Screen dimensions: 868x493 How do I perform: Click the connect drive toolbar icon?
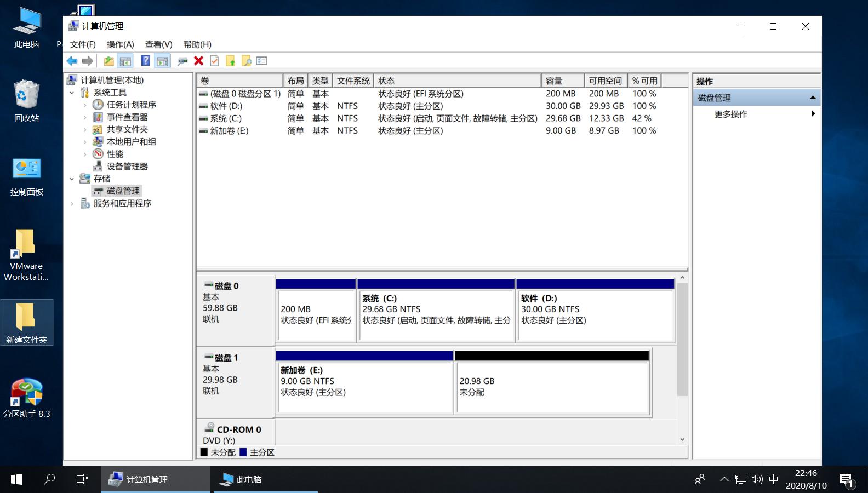click(x=182, y=61)
